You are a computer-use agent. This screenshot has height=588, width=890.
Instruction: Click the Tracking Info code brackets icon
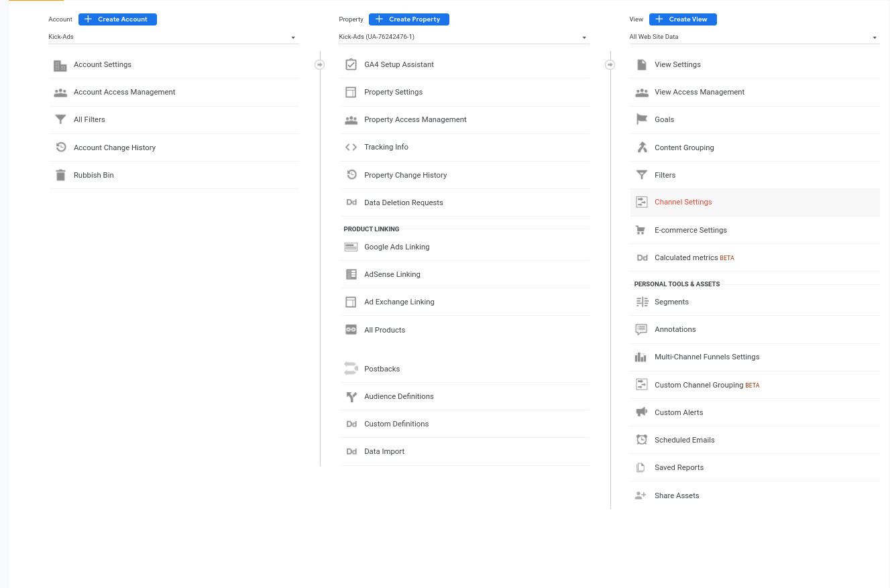(x=351, y=147)
